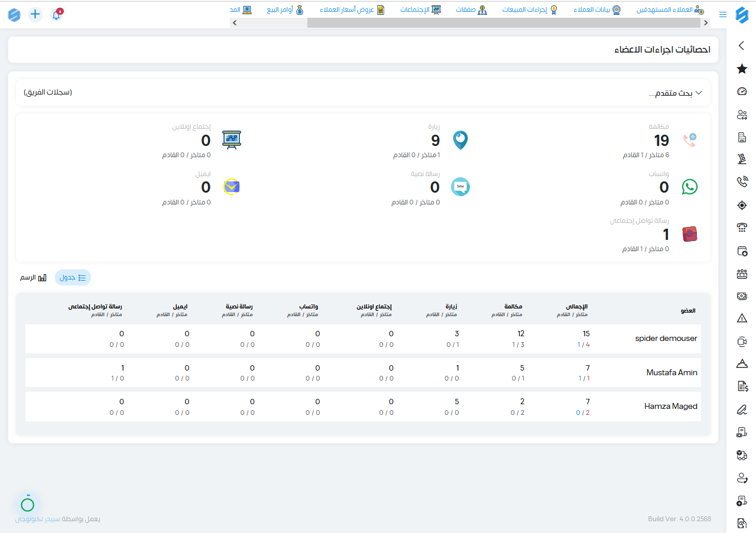Click the hamburger menu icon
756x533 pixels.
(723, 15)
